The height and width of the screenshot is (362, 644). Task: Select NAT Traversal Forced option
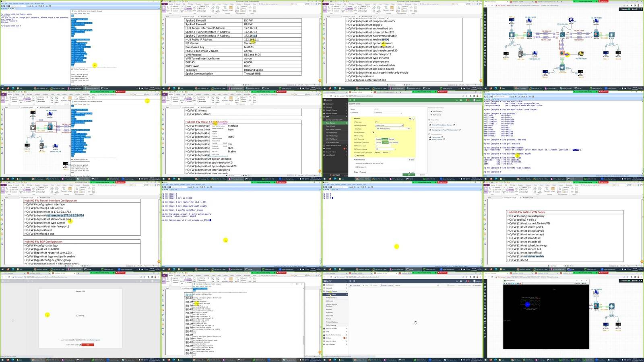click(x=391, y=139)
